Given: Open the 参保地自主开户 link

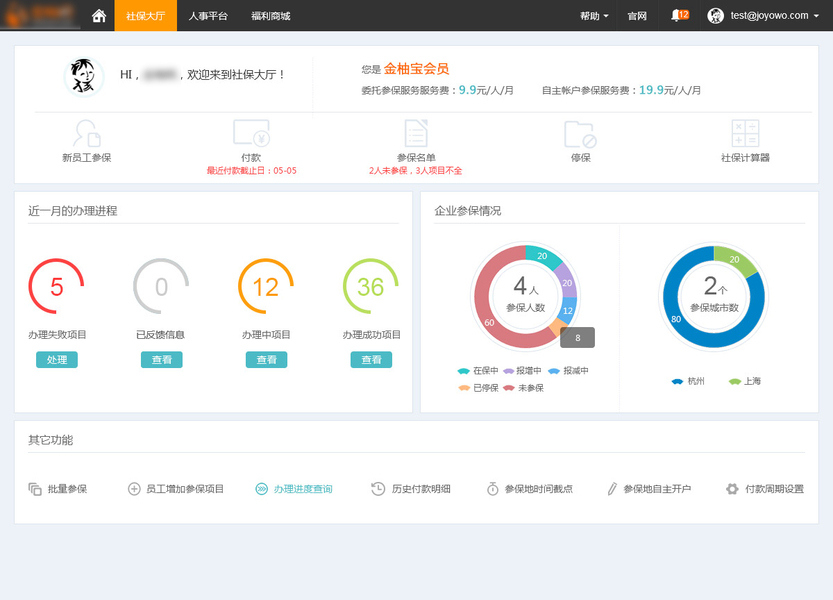Looking at the screenshot, I should pyautogui.click(x=657, y=489).
